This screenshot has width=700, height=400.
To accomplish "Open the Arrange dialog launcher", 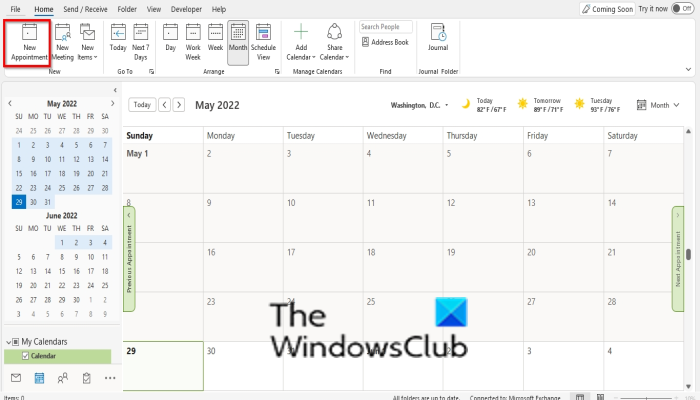I will click(277, 71).
